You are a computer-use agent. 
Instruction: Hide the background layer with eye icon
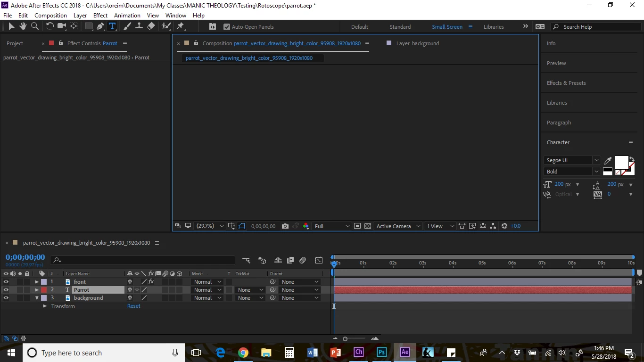point(6,298)
